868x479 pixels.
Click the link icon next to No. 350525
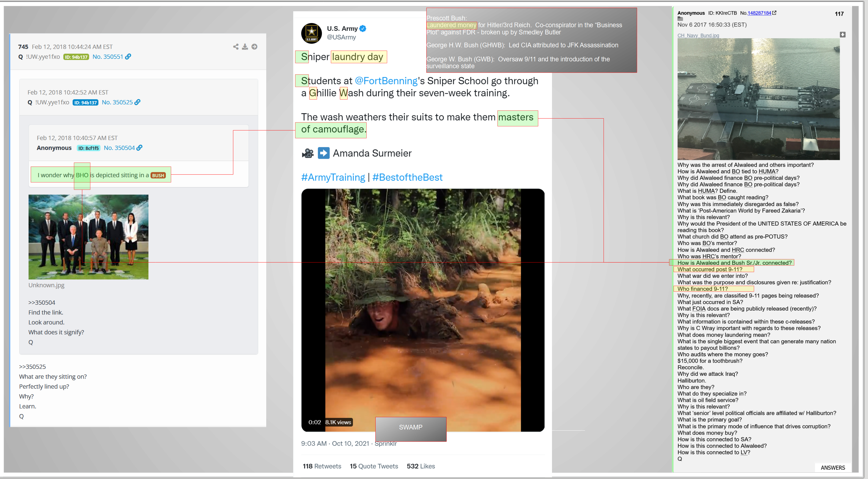138,102
